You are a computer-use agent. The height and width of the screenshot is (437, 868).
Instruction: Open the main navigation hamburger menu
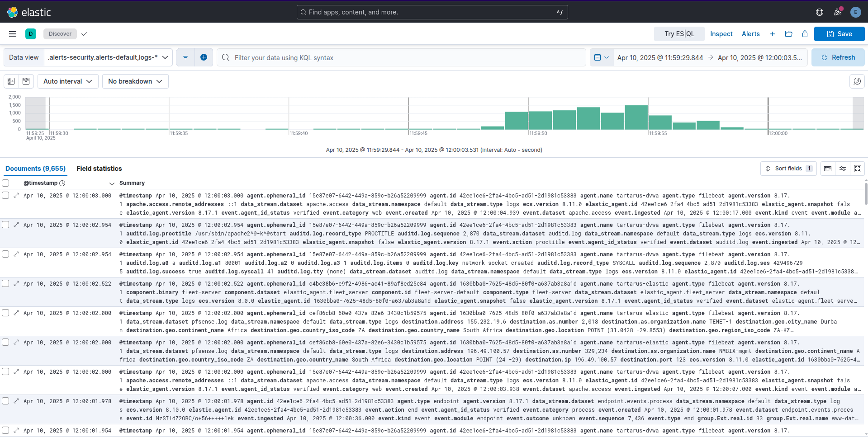[x=13, y=34]
